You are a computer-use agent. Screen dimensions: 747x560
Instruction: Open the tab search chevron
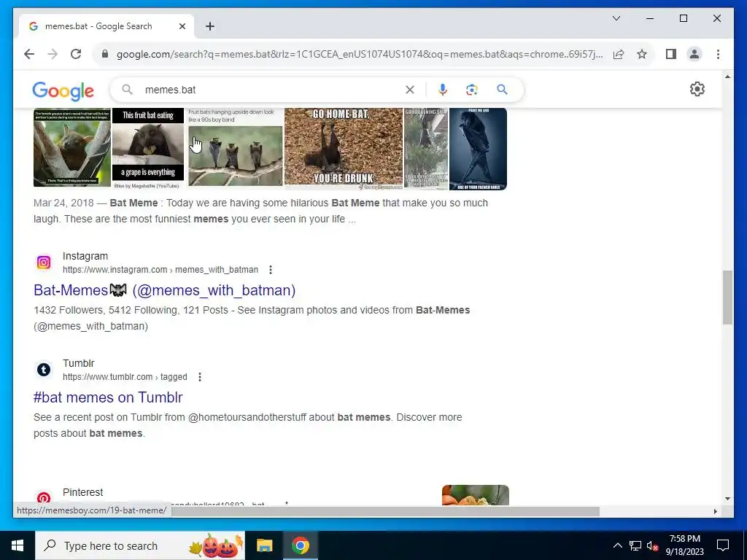pyautogui.click(x=616, y=18)
